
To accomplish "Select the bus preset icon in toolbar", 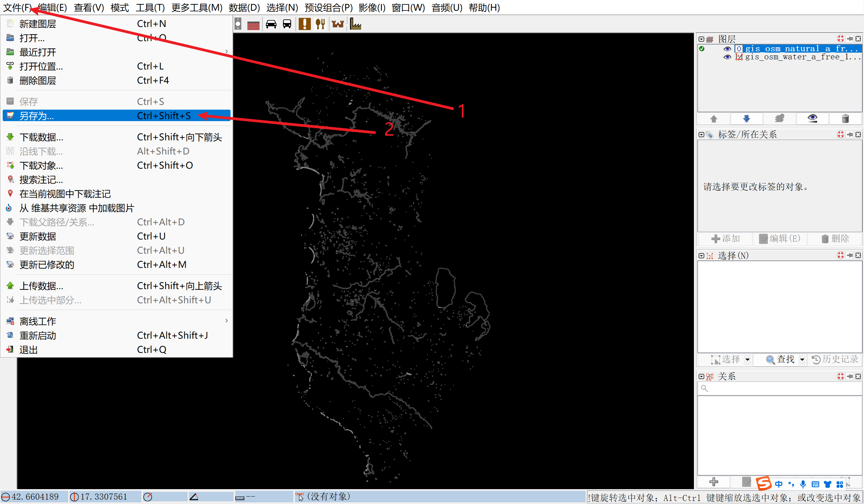I will pos(287,24).
